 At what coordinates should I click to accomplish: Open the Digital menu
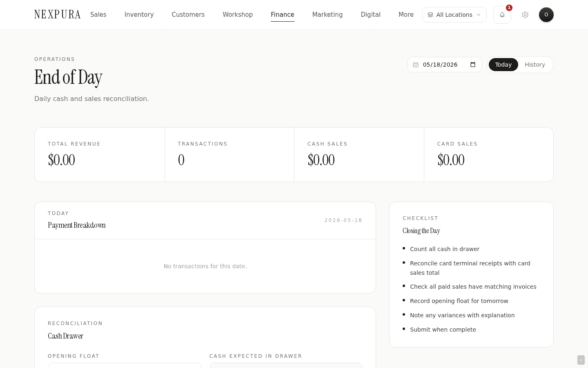[x=371, y=15]
